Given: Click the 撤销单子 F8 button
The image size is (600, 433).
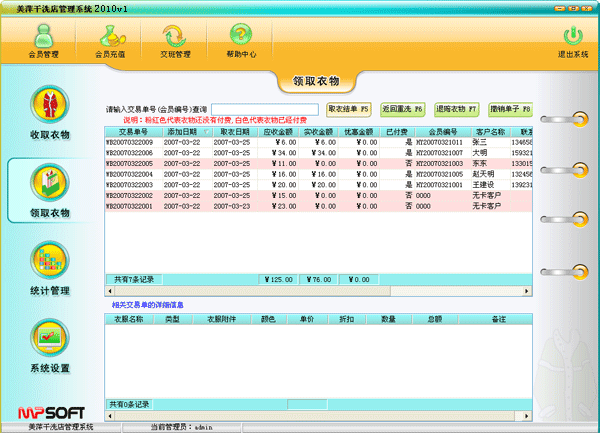Looking at the screenshot, I should coord(510,108).
